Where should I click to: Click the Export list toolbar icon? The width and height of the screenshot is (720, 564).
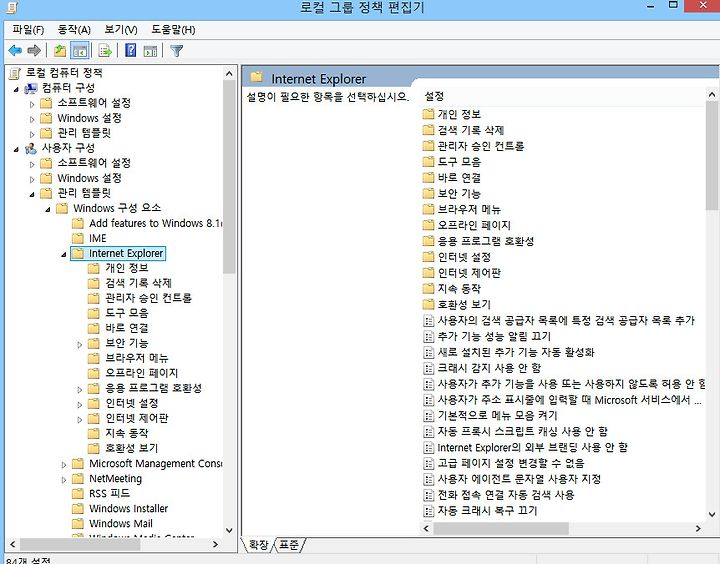105,51
